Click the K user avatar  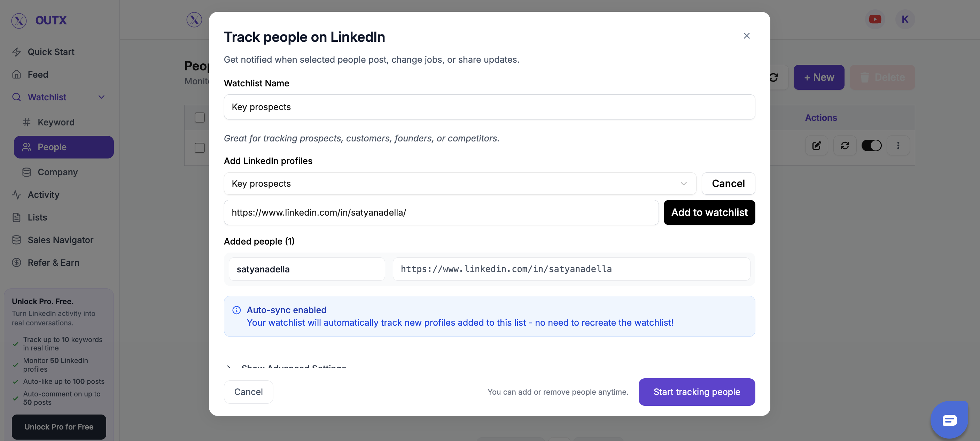(x=905, y=19)
